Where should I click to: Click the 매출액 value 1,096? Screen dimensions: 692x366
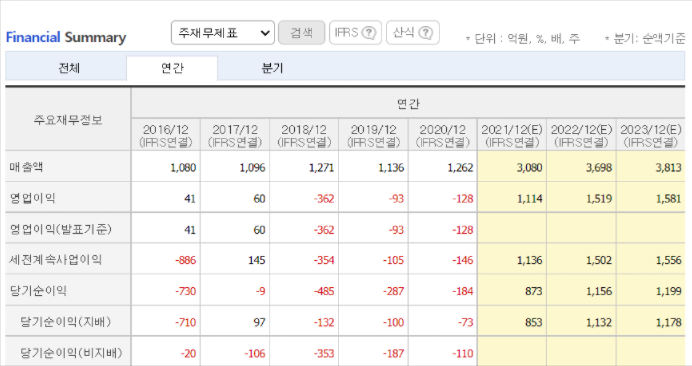tap(252, 168)
